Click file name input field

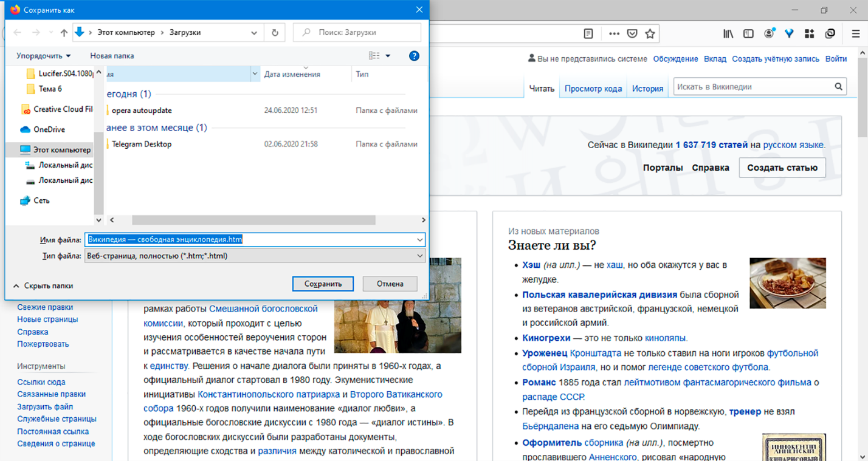(x=249, y=240)
